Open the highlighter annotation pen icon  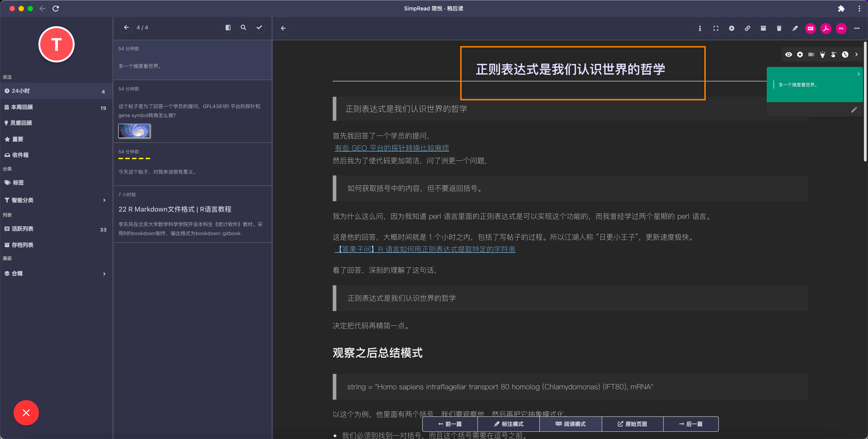pos(795,28)
